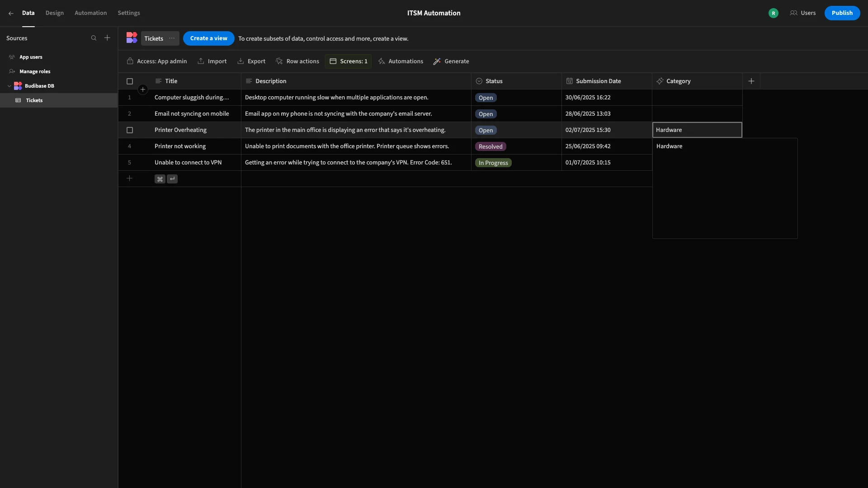
Task: Add a new source with plus icon
Action: [x=107, y=38]
